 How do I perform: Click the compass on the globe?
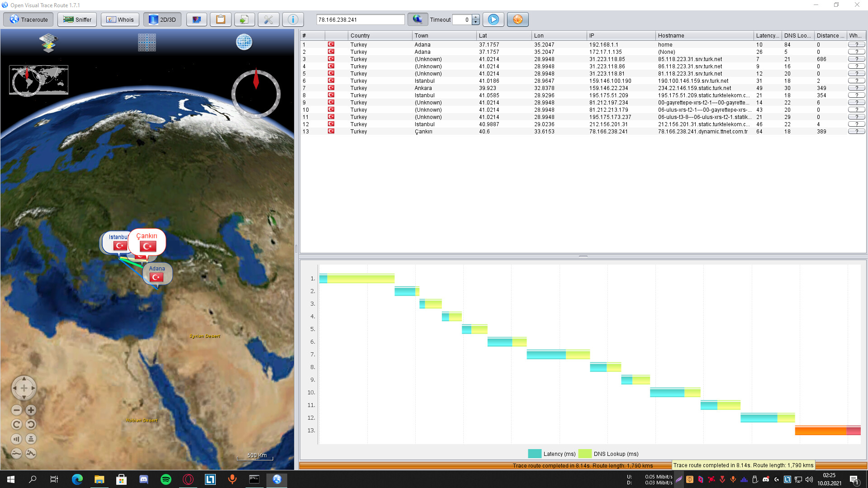coord(256,94)
